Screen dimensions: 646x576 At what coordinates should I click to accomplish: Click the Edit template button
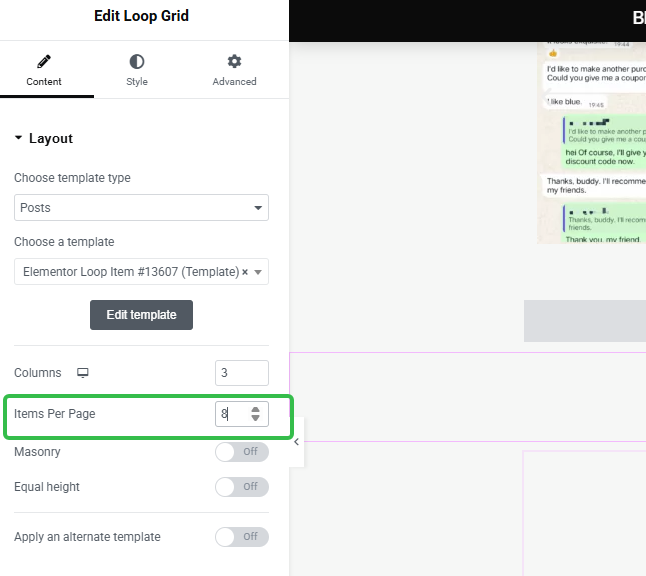click(141, 315)
